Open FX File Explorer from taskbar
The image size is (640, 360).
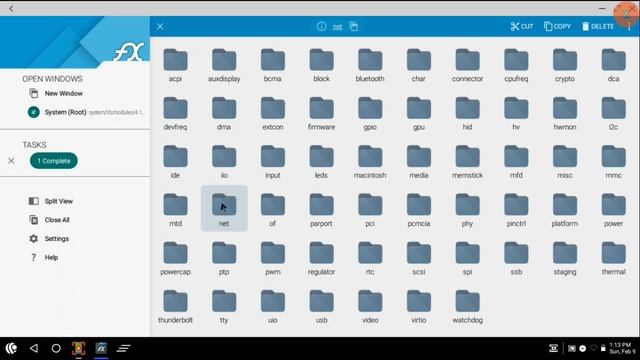pyautogui.click(x=101, y=348)
